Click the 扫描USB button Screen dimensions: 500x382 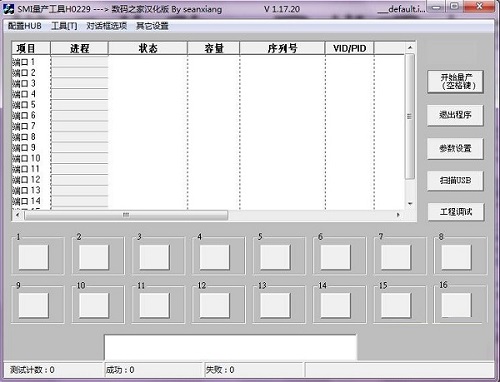[455, 180]
